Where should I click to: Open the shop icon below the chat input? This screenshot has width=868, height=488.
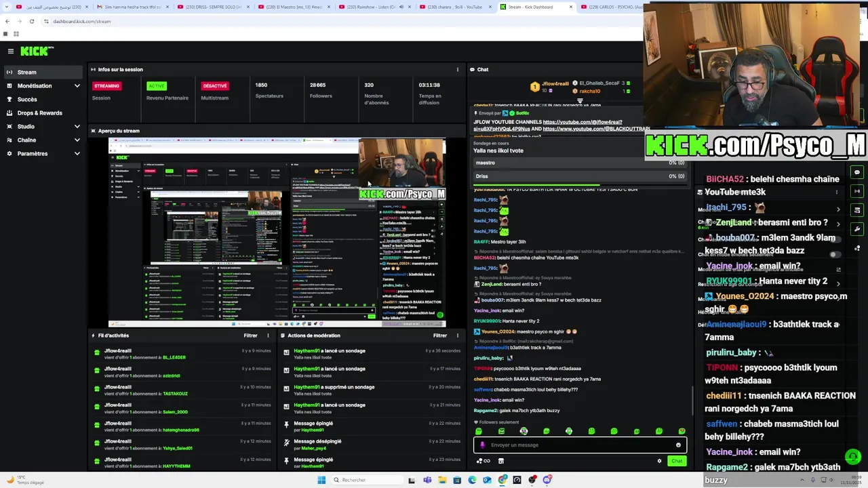click(501, 461)
